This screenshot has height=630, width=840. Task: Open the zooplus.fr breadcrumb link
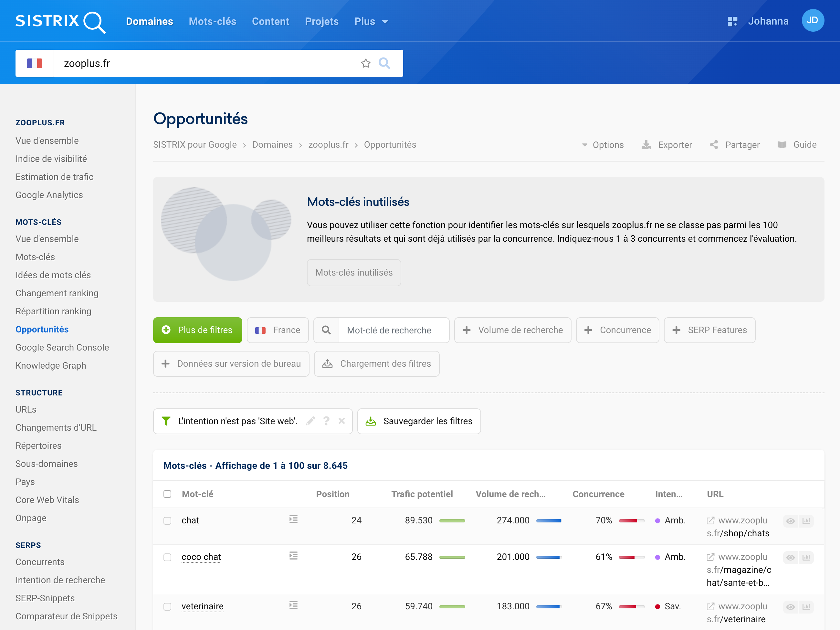coord(328,145)
